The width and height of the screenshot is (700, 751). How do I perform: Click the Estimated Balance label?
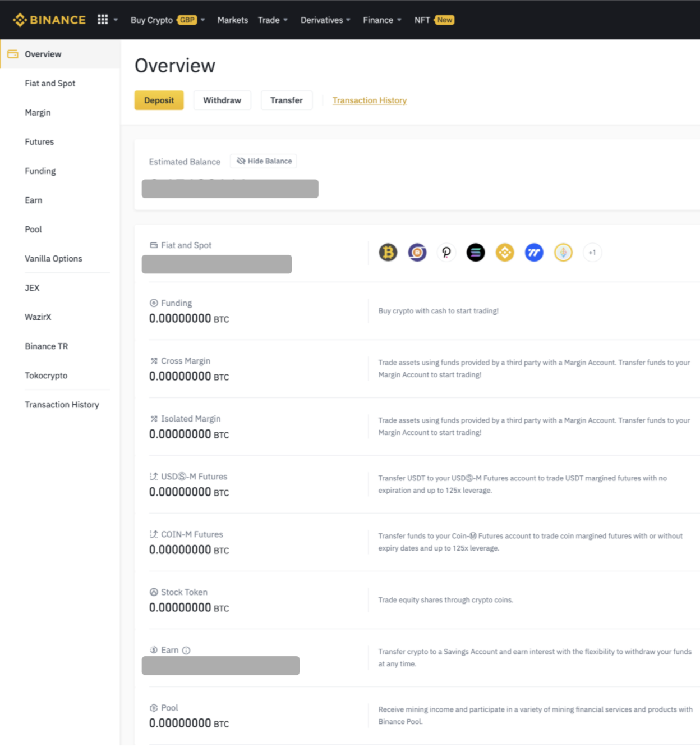(185, 162)
